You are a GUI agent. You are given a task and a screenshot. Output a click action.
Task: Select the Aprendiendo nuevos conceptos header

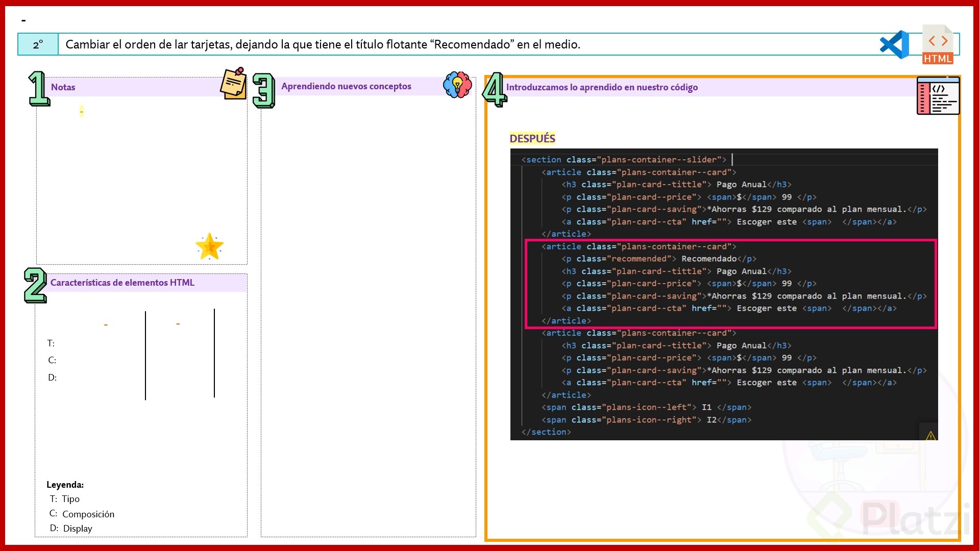point(346,86)
